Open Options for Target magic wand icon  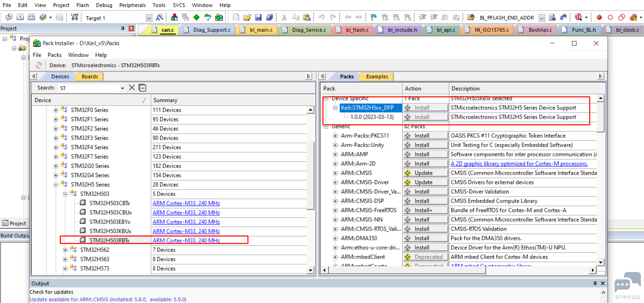click(x=160, y=17)
